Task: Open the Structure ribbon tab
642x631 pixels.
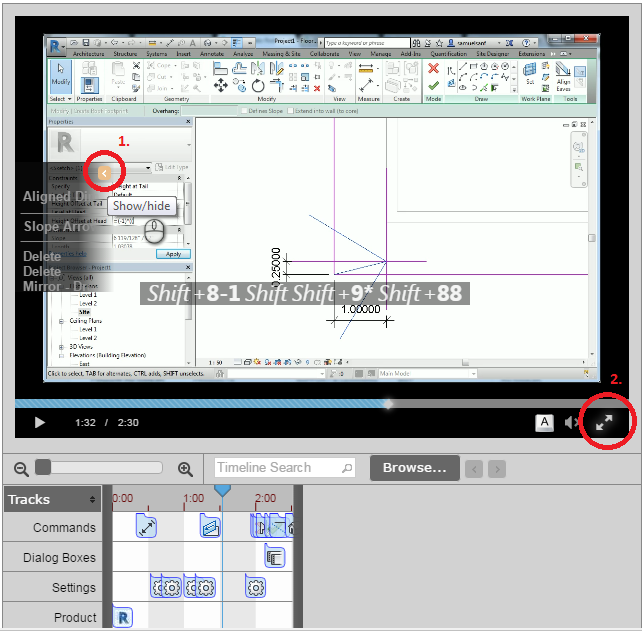Action: pos(125,54)
